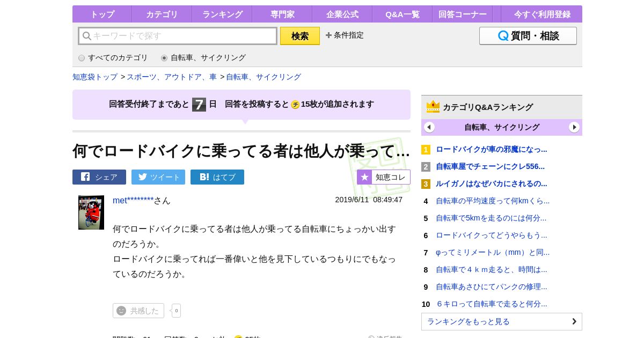Viewport: 644px width, 338px height.
Task: Open the 企業公式 tab
Action: point(342,14)
